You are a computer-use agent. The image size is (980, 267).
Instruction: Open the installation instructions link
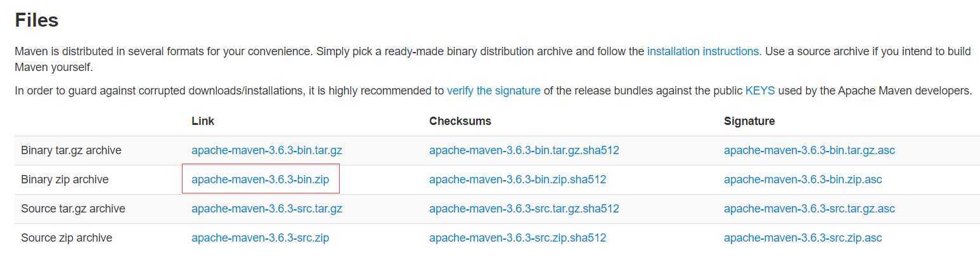click(x=702, y=51)
